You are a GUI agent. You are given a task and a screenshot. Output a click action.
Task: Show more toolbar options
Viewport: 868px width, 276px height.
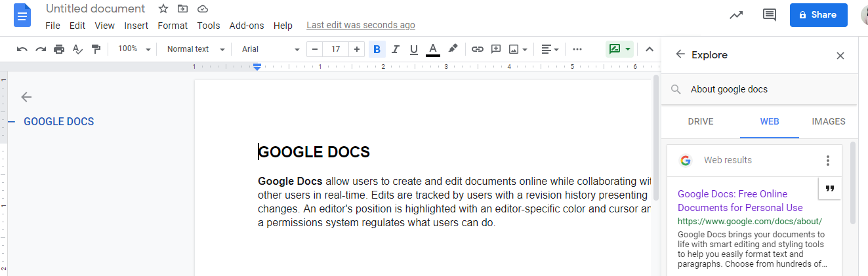[577, 49]
